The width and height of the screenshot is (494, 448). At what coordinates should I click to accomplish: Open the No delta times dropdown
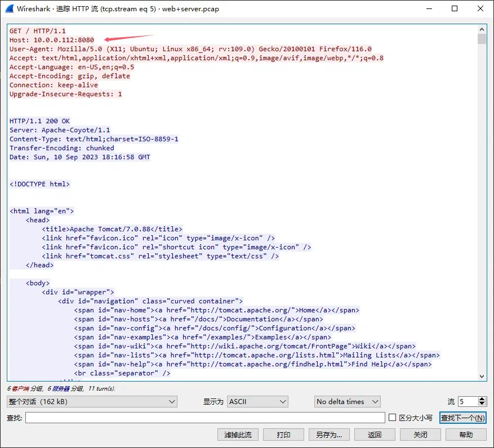(x=347, y=401)
